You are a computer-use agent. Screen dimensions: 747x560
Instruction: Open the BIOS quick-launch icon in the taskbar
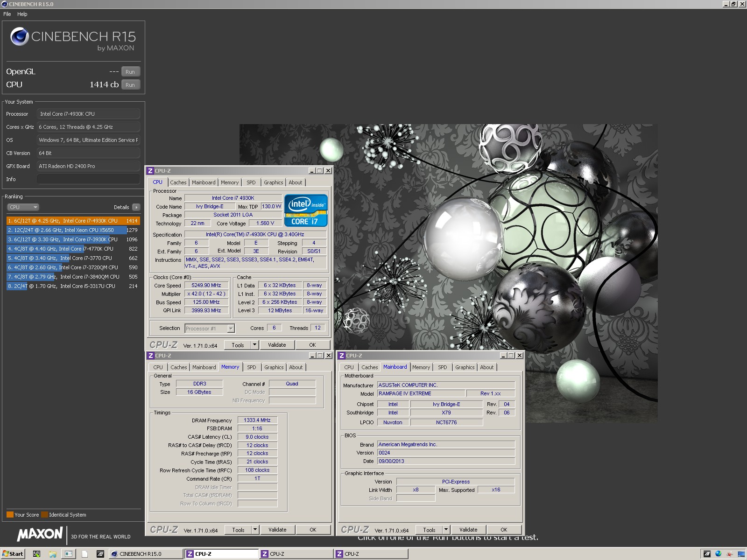coord(36,554)
